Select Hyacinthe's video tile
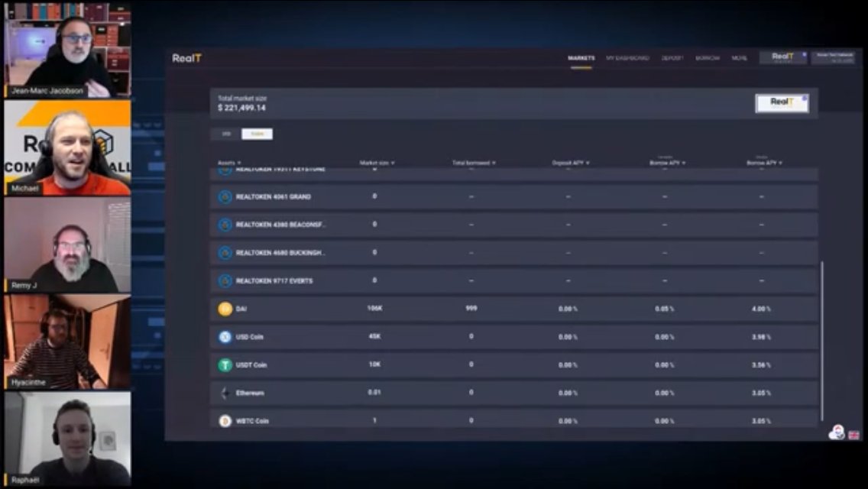Image resolution: width=868 pixels, height=489 pixels. 67,342
